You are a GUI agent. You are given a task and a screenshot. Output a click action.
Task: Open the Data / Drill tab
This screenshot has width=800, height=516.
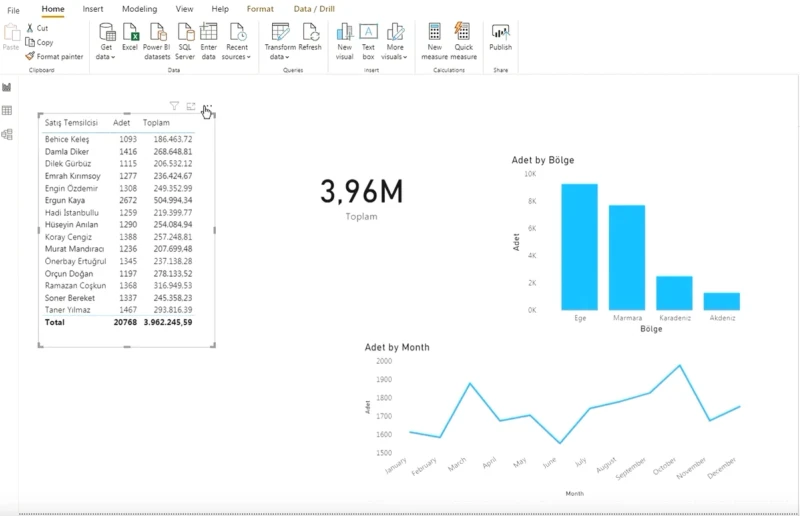(x=314, y=9)
